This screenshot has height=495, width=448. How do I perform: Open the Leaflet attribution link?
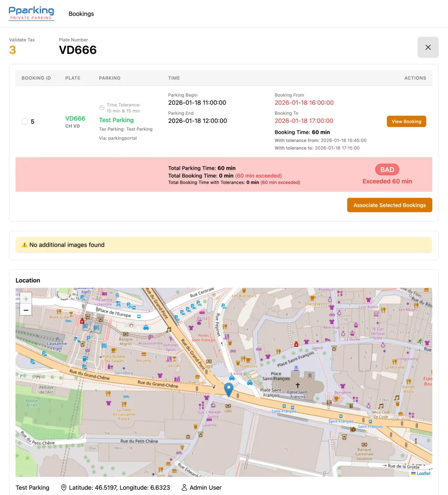tap(423, 473)
